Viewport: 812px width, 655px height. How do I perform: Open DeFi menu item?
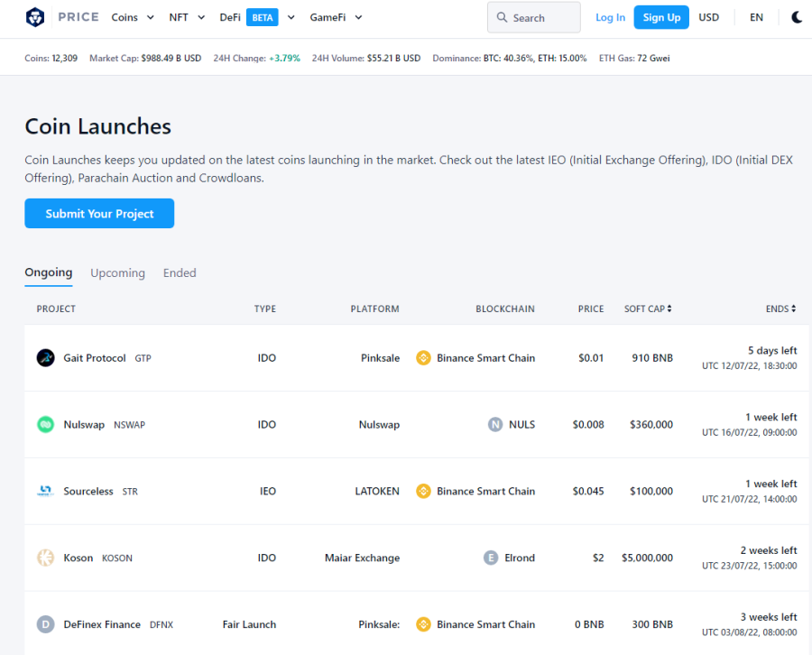(230, 18)
